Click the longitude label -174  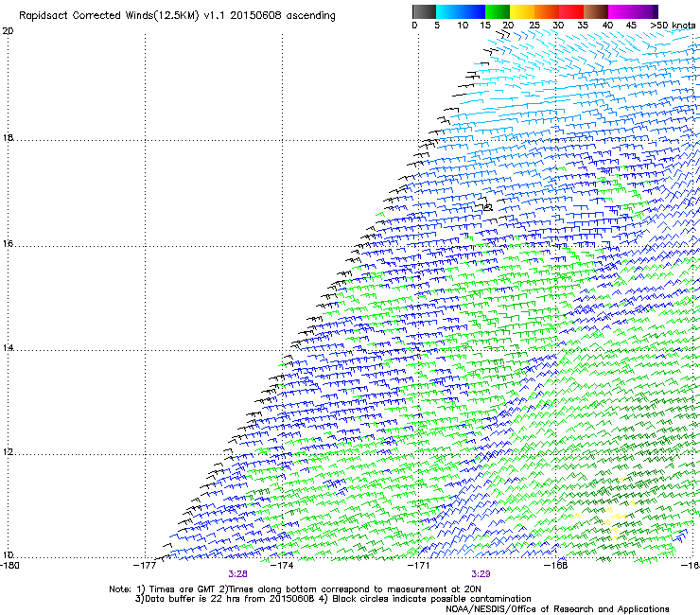[x=282, y=566]
